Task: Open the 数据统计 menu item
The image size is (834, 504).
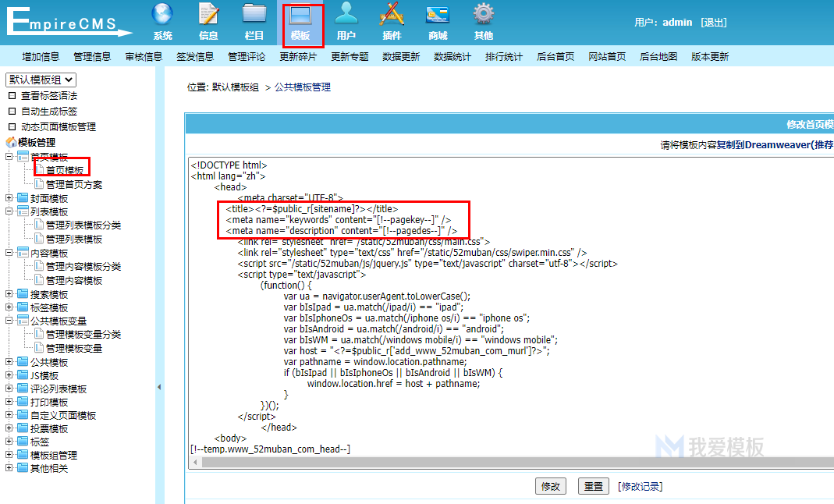Action: 452,56
